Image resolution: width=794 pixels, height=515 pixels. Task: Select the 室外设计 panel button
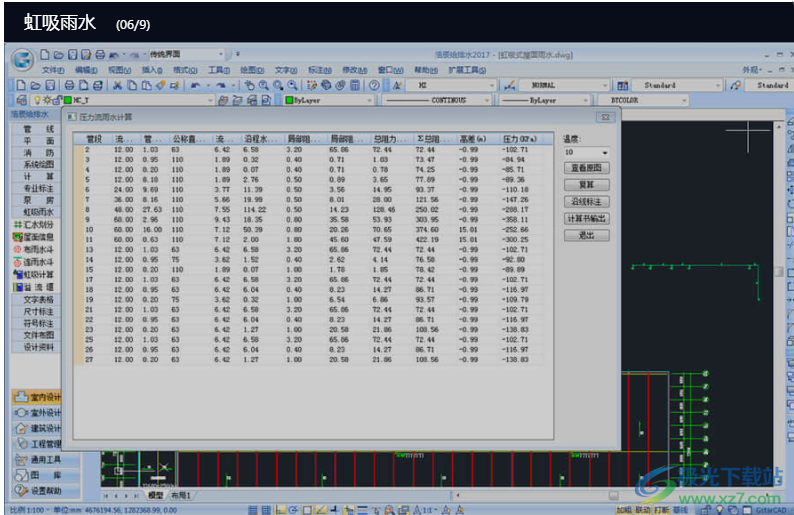[x=37, y=413]
